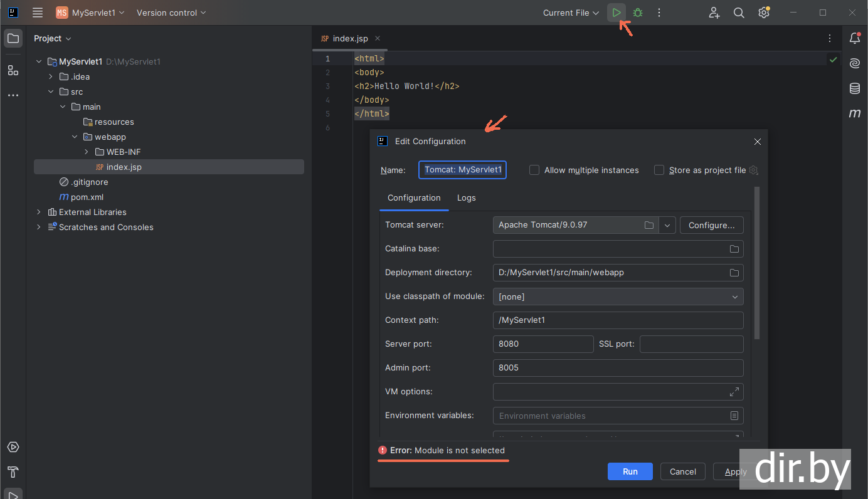Click the green Run icon in toolbar

click(x=617, y=13)
